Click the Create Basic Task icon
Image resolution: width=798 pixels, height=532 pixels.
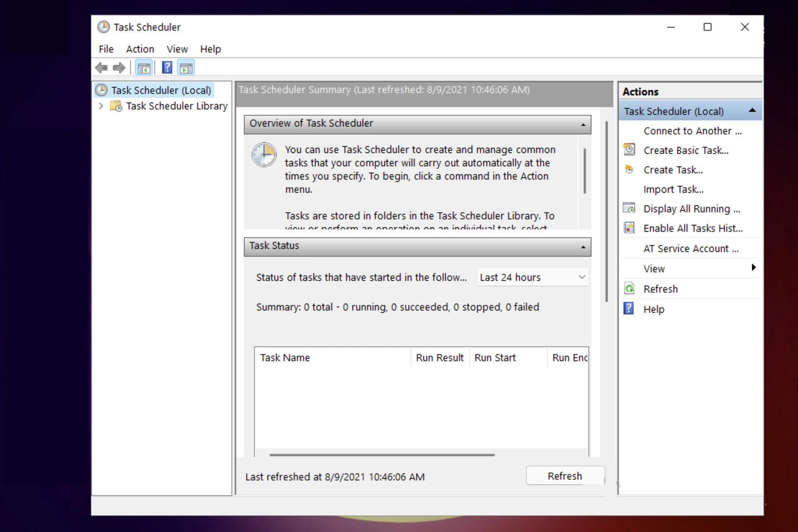click(631, 150)
